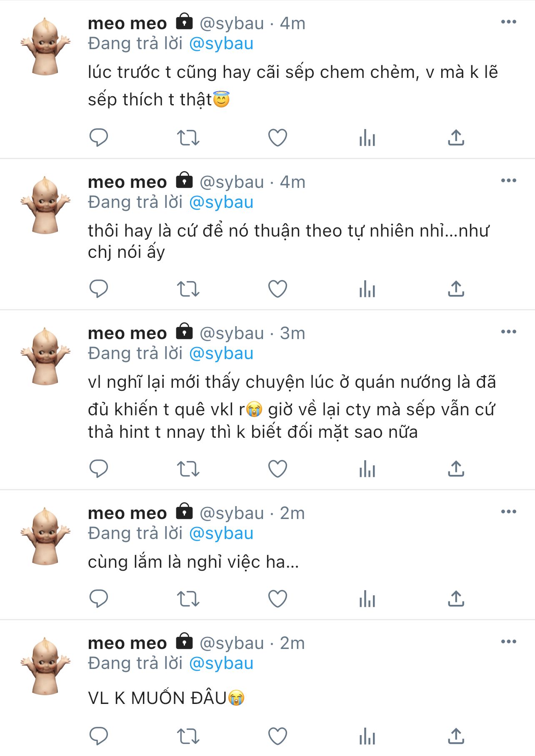
Task: Reply to the "cùng lắm là nghỉ việc" tweet
Action: click(x=99, y=599)
